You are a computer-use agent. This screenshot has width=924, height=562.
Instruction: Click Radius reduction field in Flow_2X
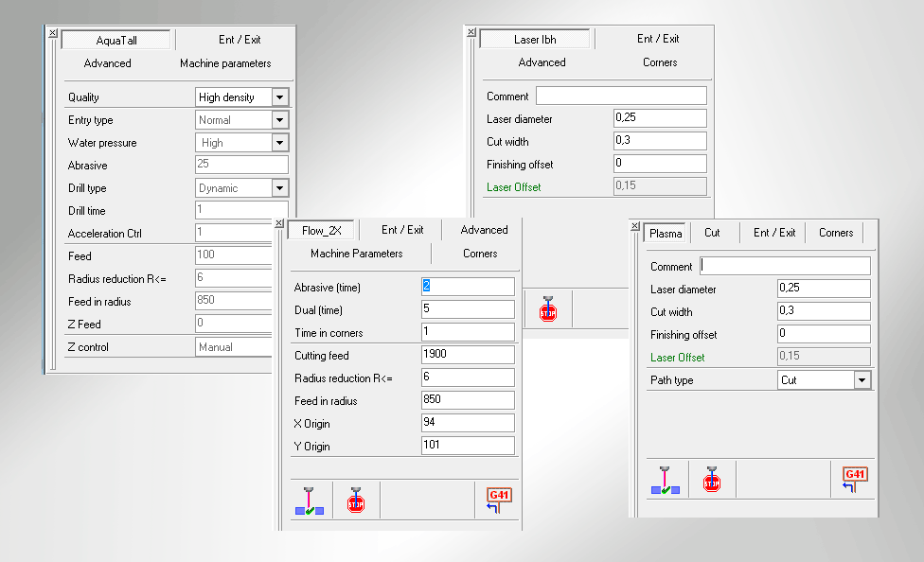tap(468, 377)
